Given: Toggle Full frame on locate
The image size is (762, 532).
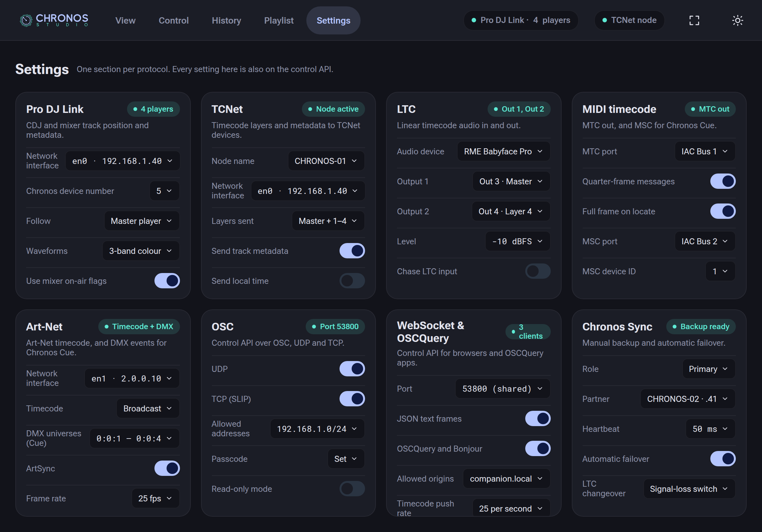Looking at the screenshot, I should [723, 211].
